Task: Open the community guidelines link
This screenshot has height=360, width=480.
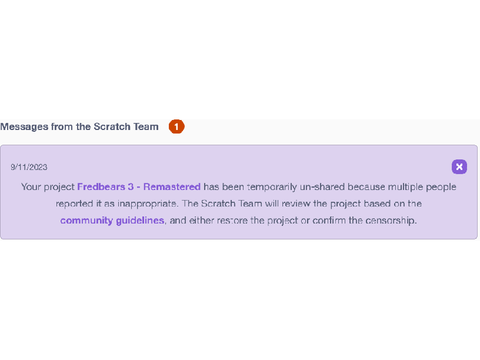Action: [x=112, y=220]
